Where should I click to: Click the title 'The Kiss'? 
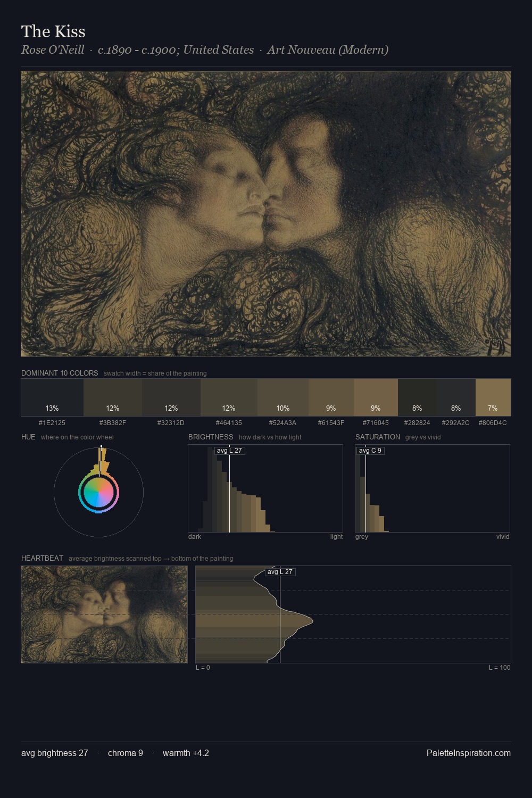53,31
